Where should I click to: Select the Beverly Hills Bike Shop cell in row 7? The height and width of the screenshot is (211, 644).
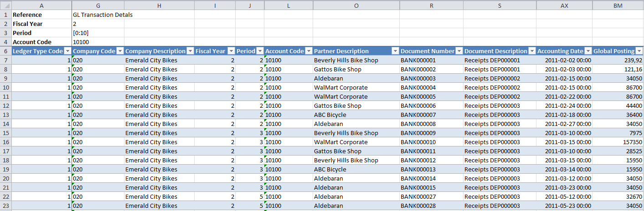(346, 60)
